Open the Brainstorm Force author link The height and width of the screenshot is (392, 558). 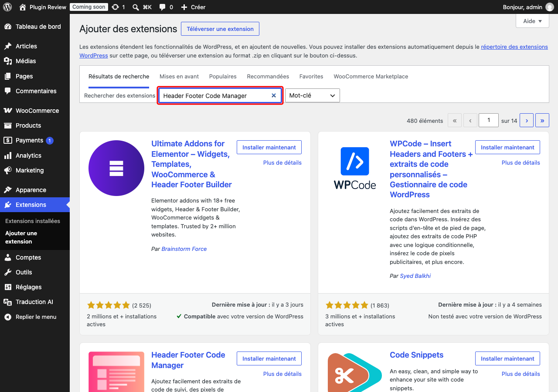click(184, 249)
